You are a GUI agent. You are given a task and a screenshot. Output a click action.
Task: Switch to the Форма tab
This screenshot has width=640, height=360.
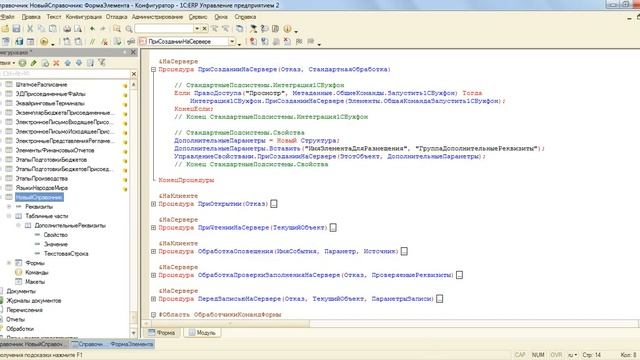pyautogui.click(x=162, y=333)
